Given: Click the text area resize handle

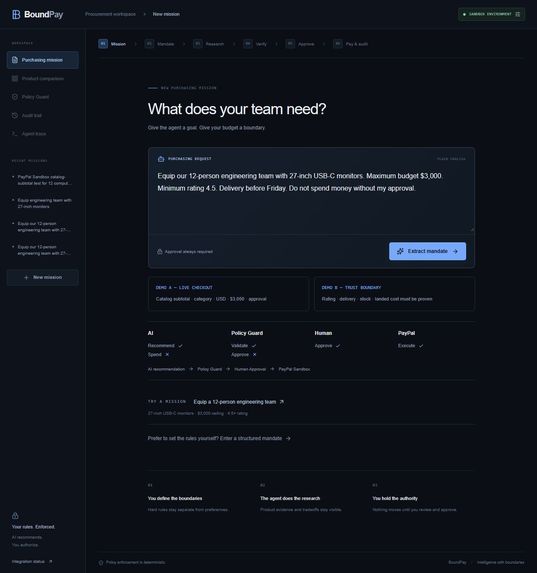Looking at the screenshot, I should (x=472, y=230).
